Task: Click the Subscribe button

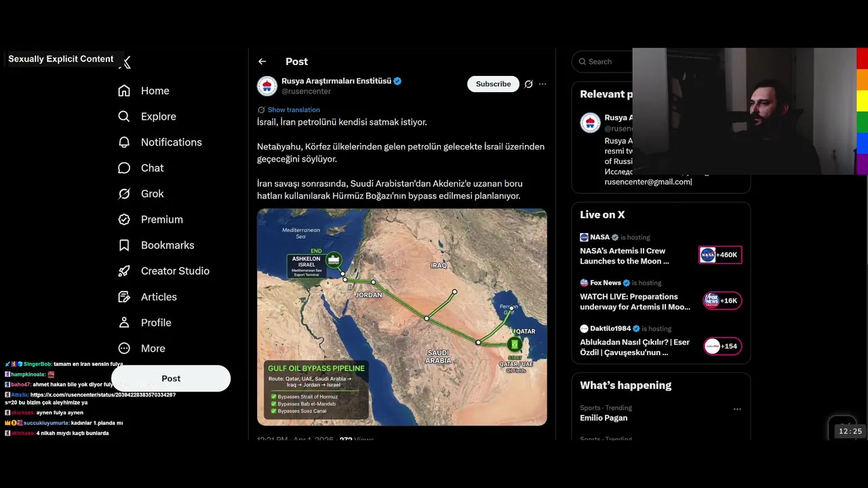Action: (493, 84)
